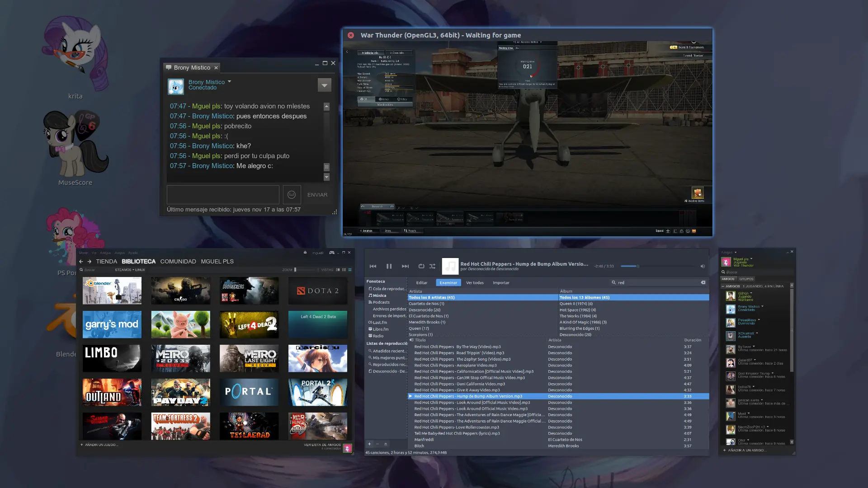
Task: Open the chat options dropdown arrow
Action: pyautogui.click(x=324, y=85)
